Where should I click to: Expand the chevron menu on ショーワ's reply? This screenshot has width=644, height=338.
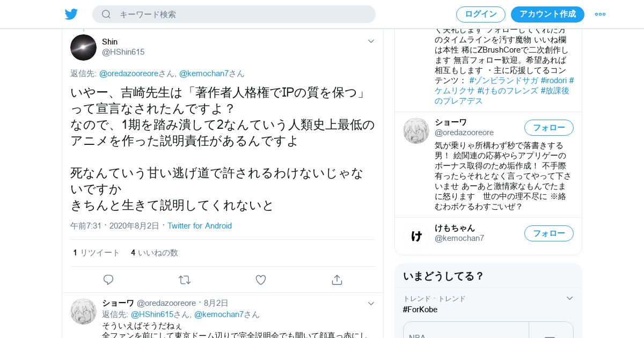[371, 303]
